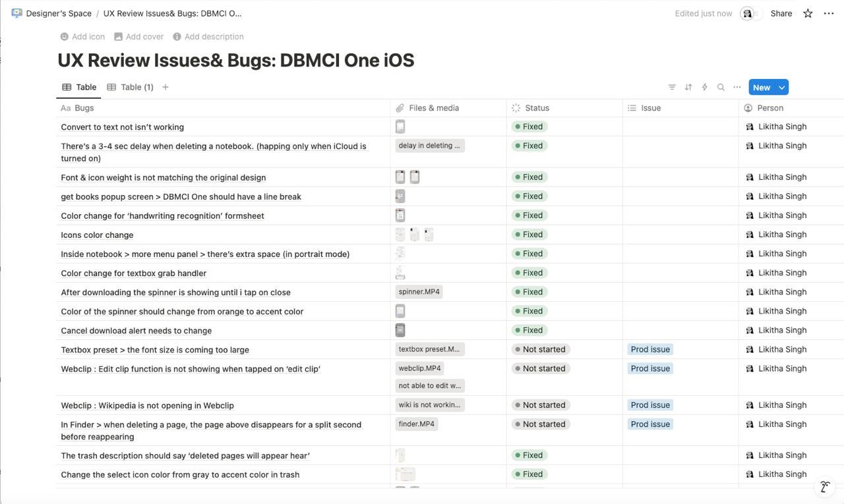Change Not started status of Wikipedia row
This screenshot has width=844, height=504.
coord(540,405)
